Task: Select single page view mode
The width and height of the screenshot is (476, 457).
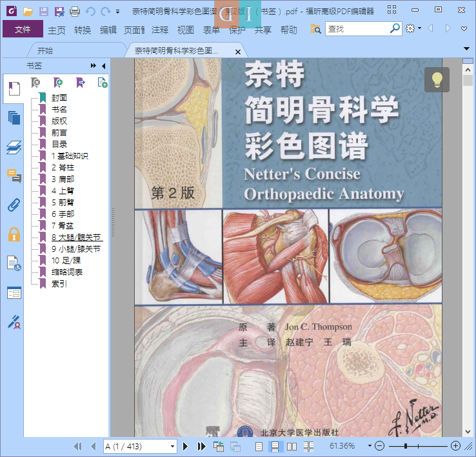Action: (x=259, y=447)
